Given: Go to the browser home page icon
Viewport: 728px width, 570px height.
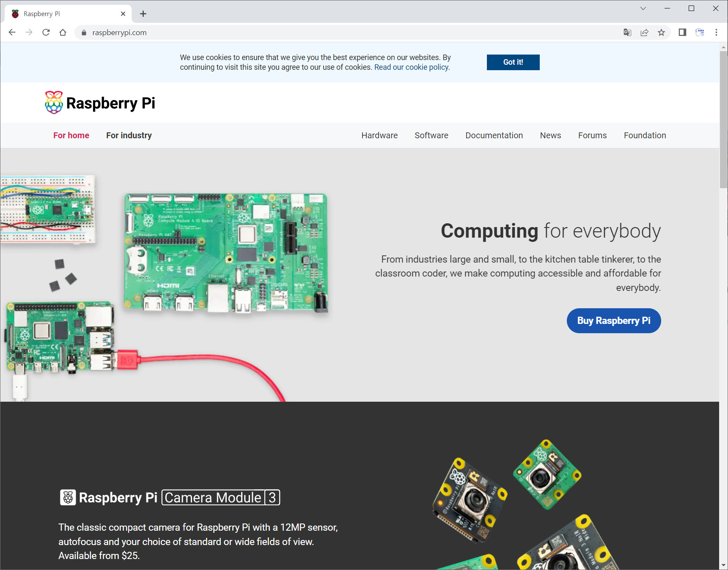Looking at the screenshot, I should coord(63,33).
